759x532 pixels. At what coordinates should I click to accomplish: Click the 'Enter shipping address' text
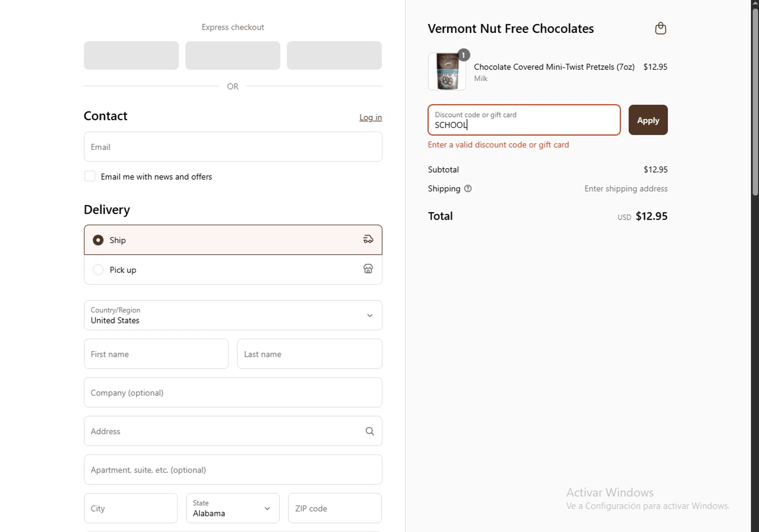[x=626, y=189]
